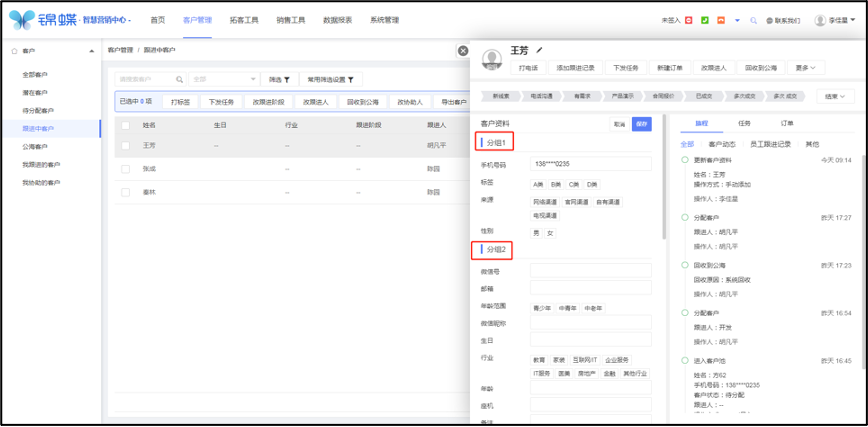The image size is (868, 427).
Task: Click 添加跟进记录 button
Action: tap(576, 68)
